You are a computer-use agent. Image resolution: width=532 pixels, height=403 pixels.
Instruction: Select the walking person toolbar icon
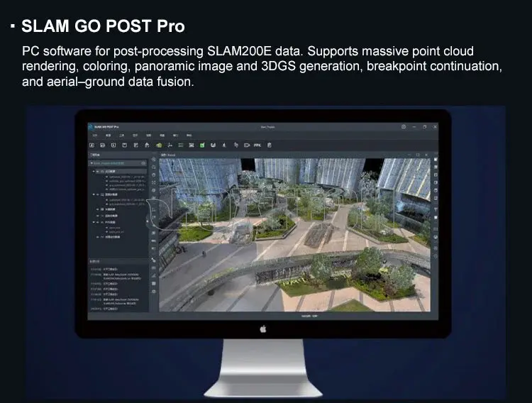pos(224,145)
